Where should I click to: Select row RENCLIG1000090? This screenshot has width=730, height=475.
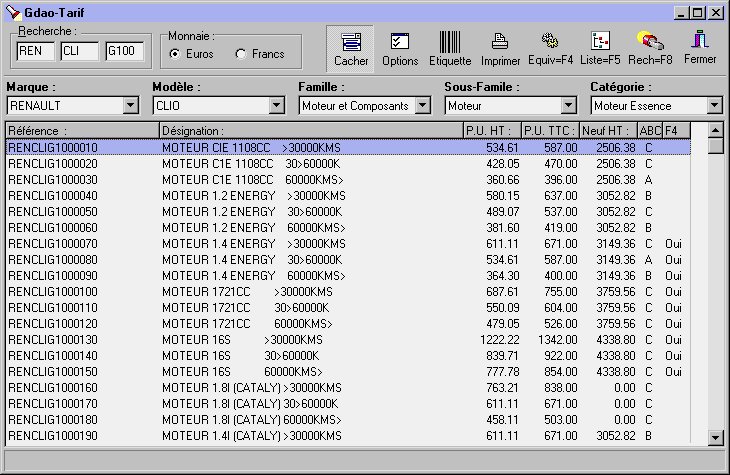[348, 276]
